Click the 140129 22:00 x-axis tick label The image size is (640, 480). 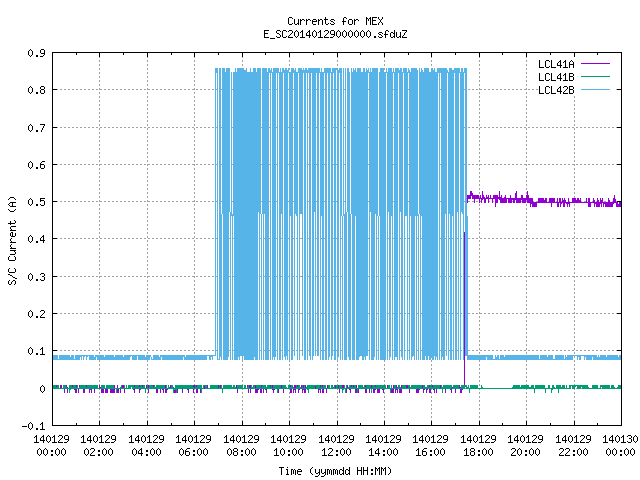(x=573, y=446)
